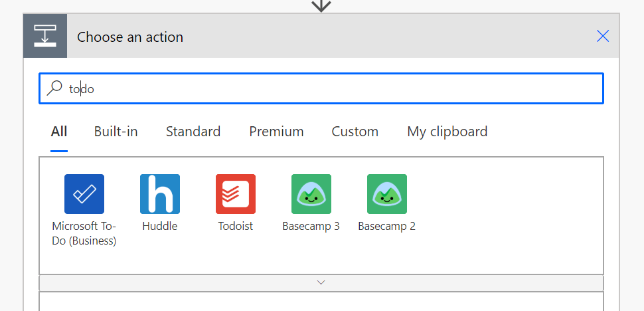Click the magnifying glass search icon

(54, 88)
